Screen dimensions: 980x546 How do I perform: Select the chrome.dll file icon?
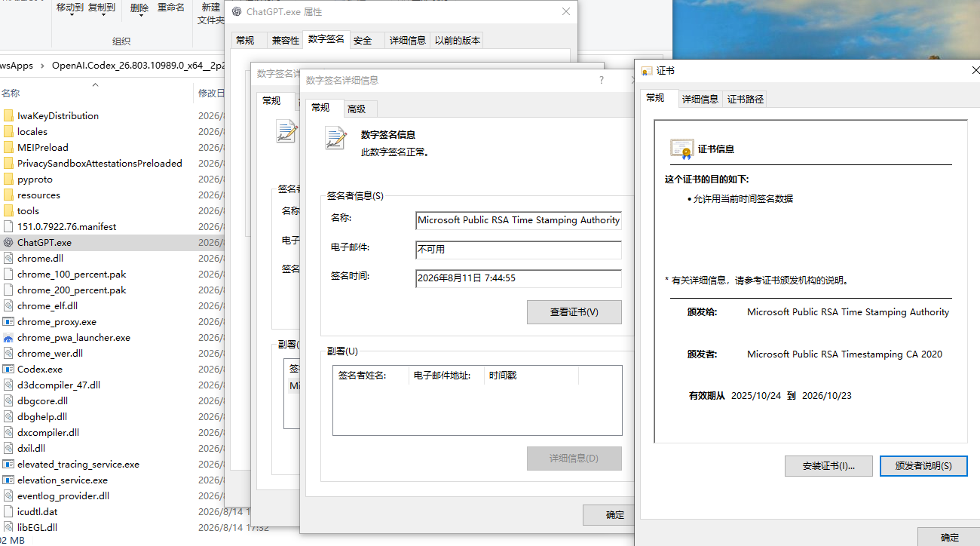[x=8, y=258]
